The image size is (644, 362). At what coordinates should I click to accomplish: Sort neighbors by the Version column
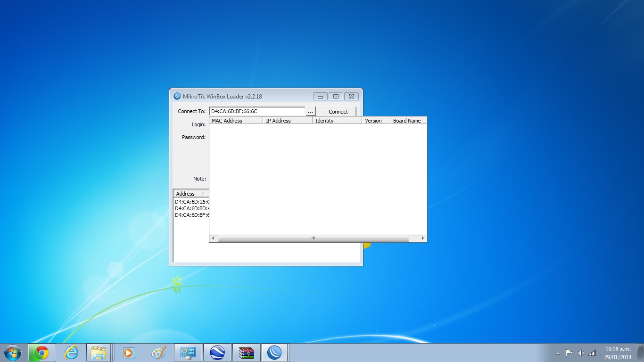pos(376,121)
